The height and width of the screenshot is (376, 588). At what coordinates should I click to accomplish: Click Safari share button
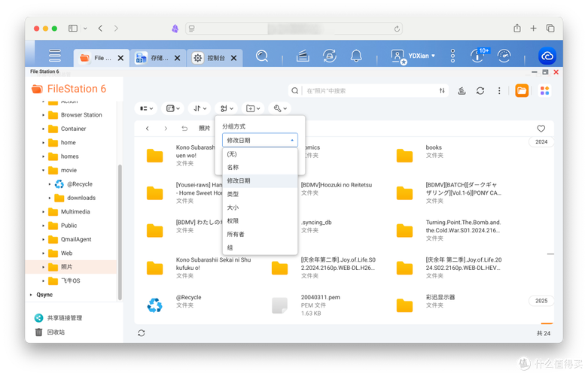(x=517, y=28)
